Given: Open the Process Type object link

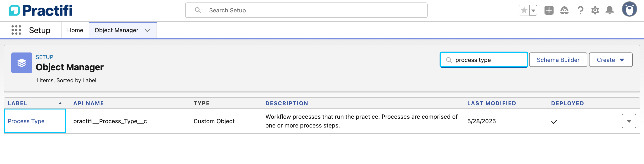Looking at the screenshot, I should pyautogui.click(x=26, y=121).
